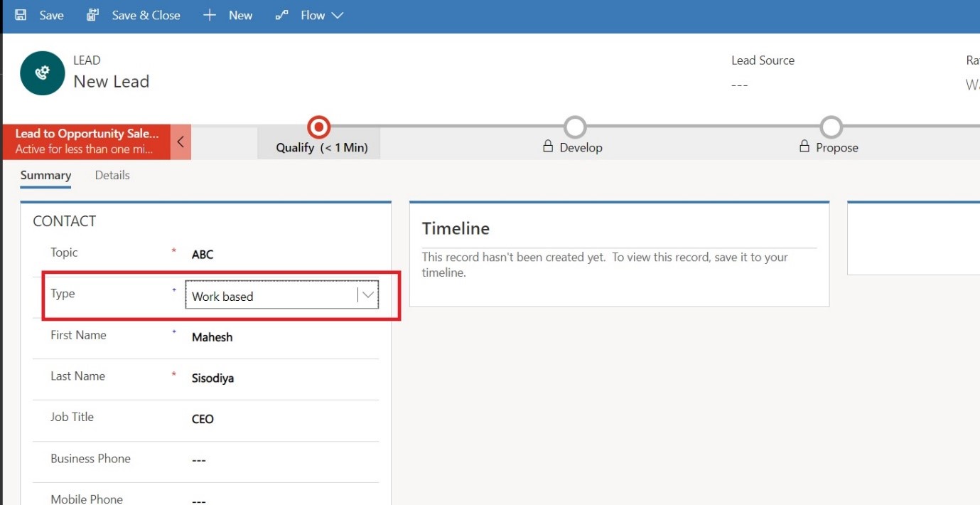Collapse the business process flow chevron
This screenshot has height=505, width=980.
click(181, 142)
